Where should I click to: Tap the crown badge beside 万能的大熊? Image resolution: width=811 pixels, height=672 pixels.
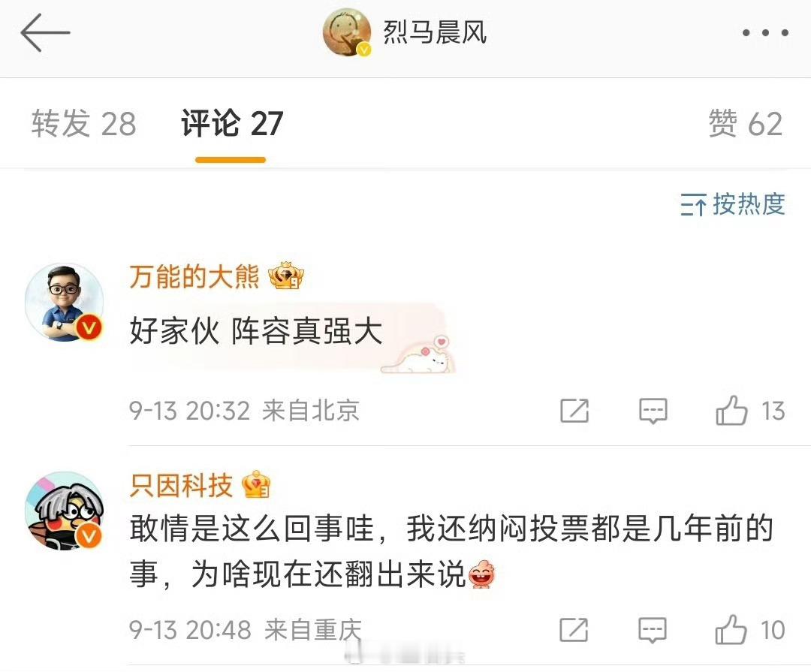tap(286, 276)
